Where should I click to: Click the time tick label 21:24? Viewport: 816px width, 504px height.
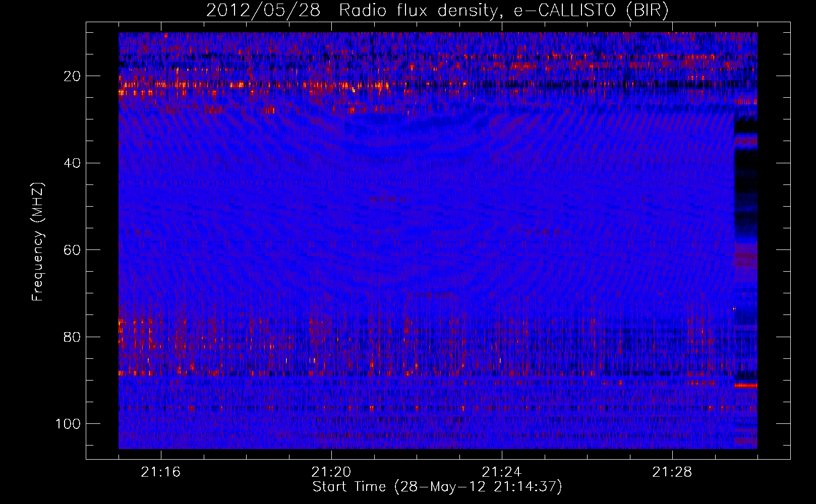point(502,472)
